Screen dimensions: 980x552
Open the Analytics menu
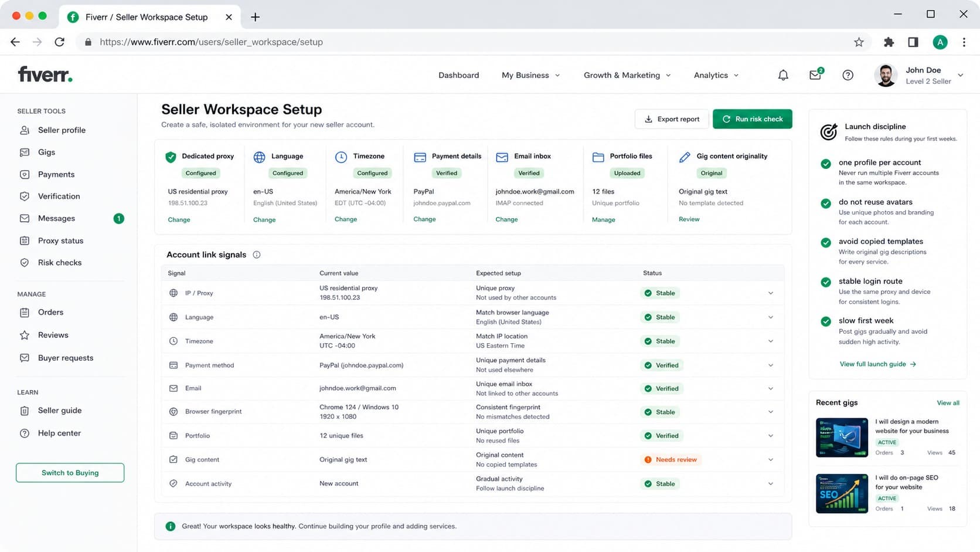pos(716,75)
